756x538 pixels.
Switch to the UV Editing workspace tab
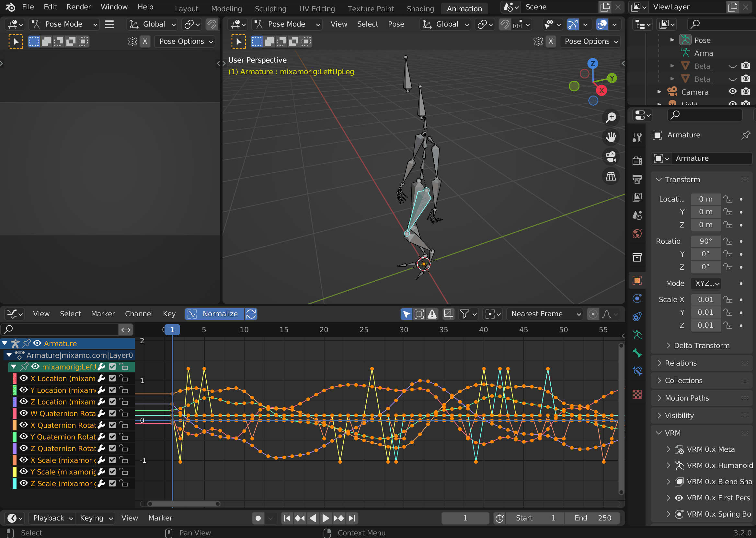(x=317, y=9)
